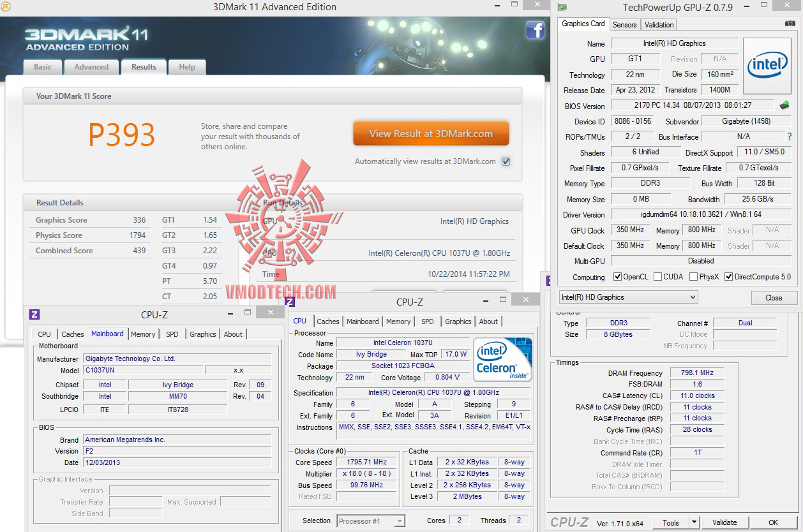Click the GPU-Z screenshot camera icon
803x532 pixels.
coord(790,24)
